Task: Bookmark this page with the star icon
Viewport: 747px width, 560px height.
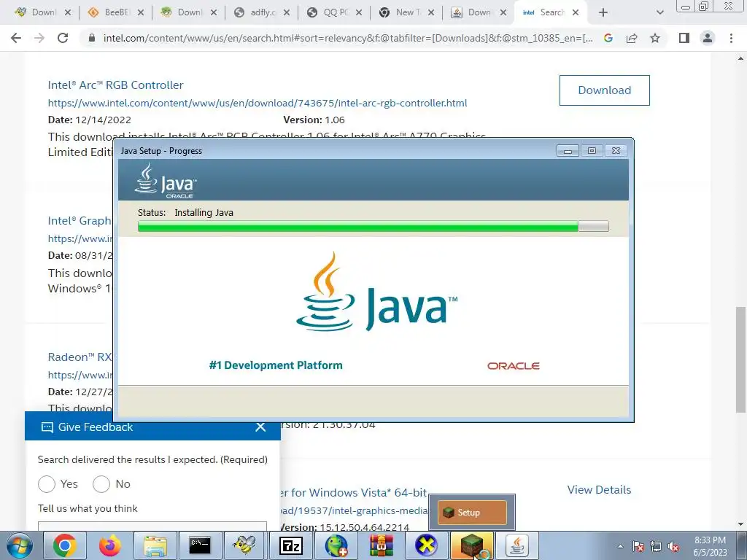Action: coord(655,38)
